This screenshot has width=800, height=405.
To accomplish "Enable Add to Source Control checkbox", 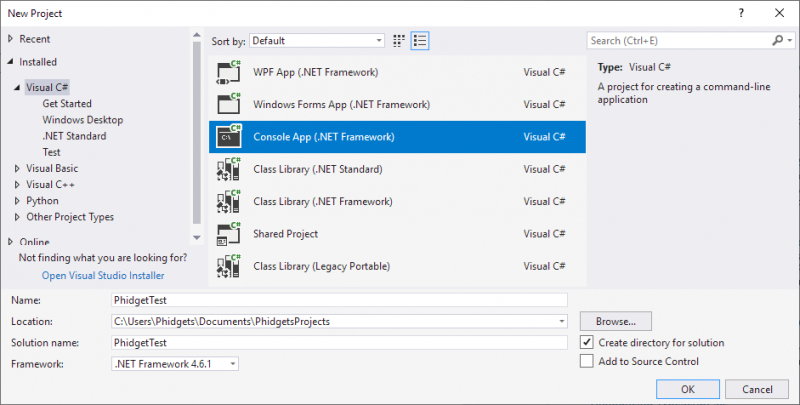I will click(x=587, y=361).
